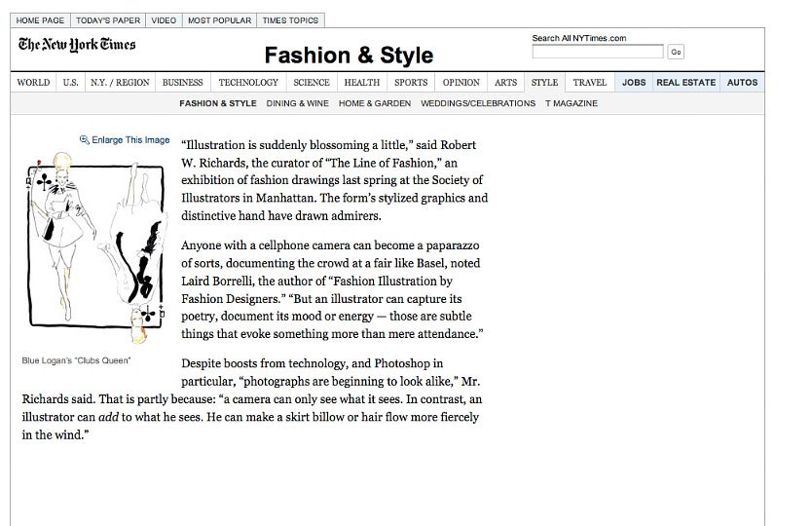Image resolution: width=812 pixels, height=526 pixels.
Task: Go to the Sports section
Action: pyautogui.click(x=411, y=83)
